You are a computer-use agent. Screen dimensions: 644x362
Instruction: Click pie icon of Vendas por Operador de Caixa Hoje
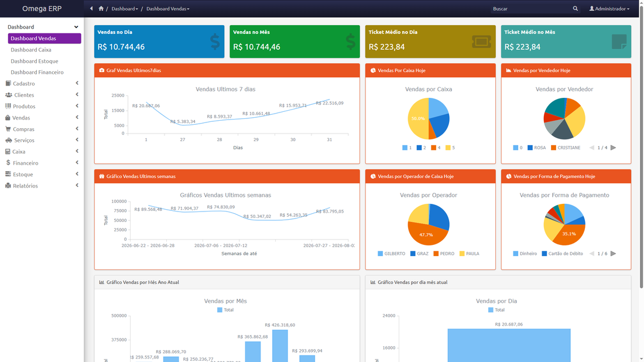(374, 176)
